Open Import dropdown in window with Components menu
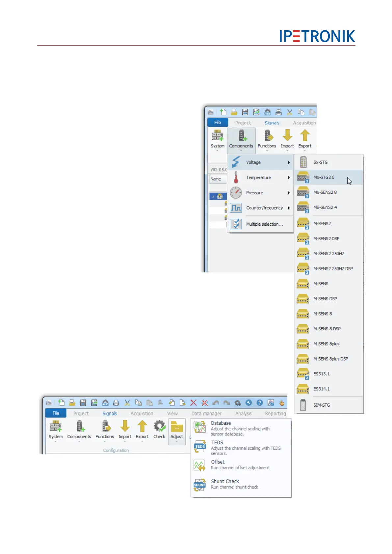 287,140
